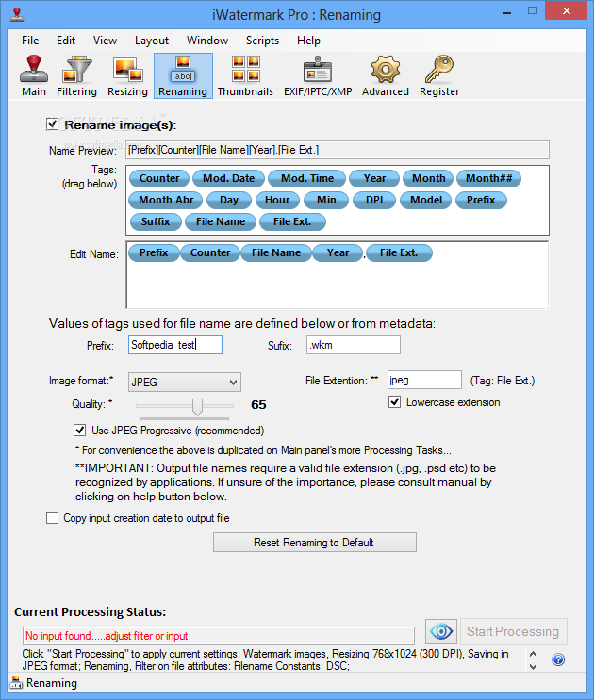The image size is (594, 700).
Task: Click Counter tag in Edit Name box
Action: pyautogui.click(x=210, y=252)
